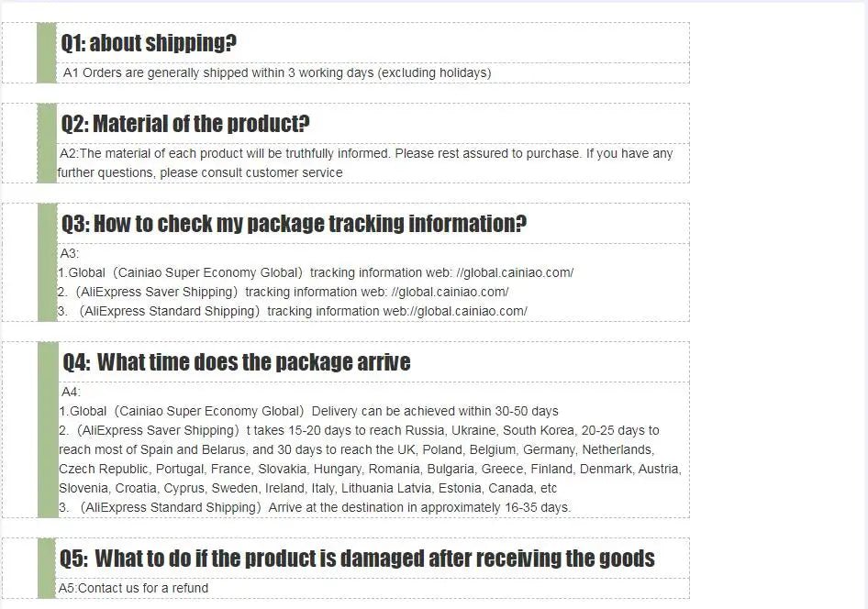868x609 pixels.
Task: Click the 'Q1: about shipping?' heading
Action: click(x=149, y=43)
